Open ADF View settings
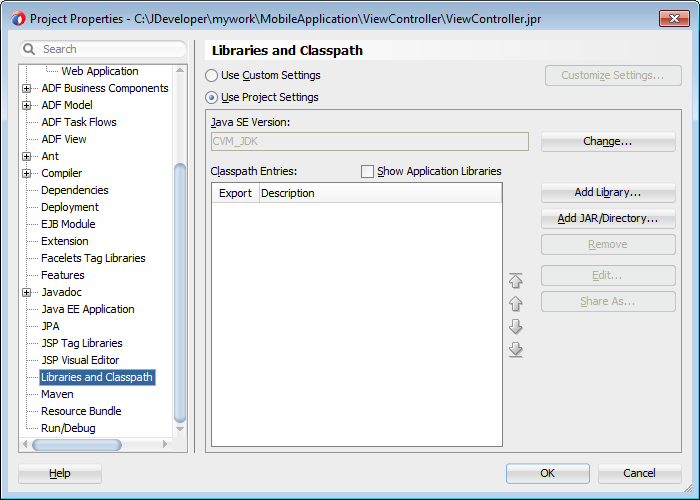Screen dimensions: 700x500 (x=64, y=139)
